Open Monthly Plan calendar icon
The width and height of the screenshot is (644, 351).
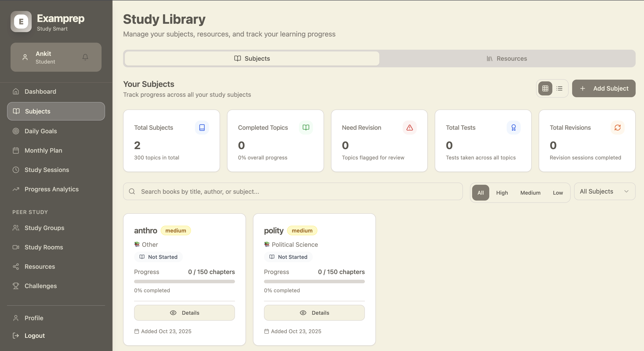point(16,150)
